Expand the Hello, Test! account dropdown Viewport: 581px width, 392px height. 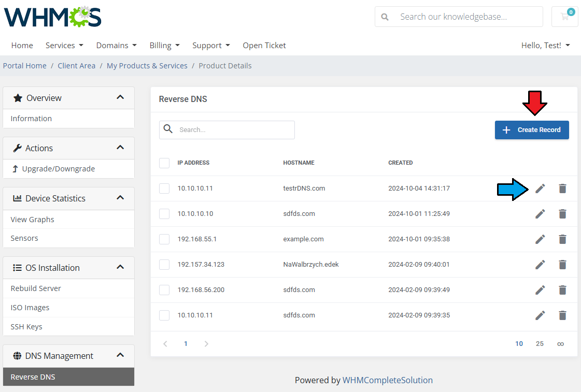pyautogui.click(x=545, y=46)
